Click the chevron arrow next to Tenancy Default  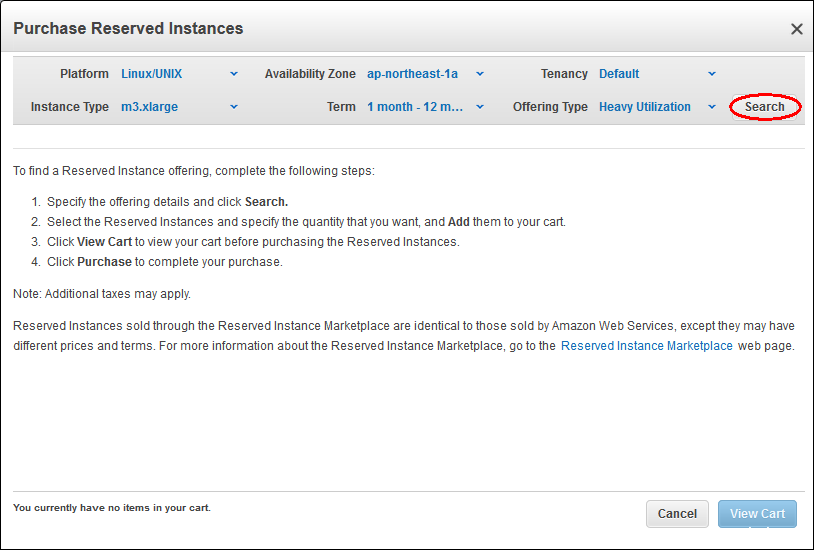712,74
